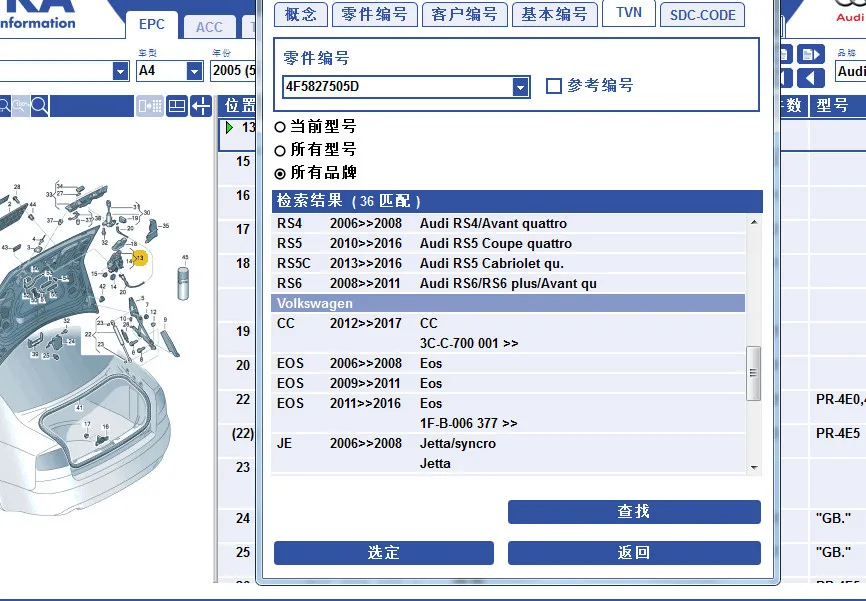This screenshot has width=866, height=601.
Task: Open the leftmost empty field dropdown arrow
Action: tap(120, 71)
